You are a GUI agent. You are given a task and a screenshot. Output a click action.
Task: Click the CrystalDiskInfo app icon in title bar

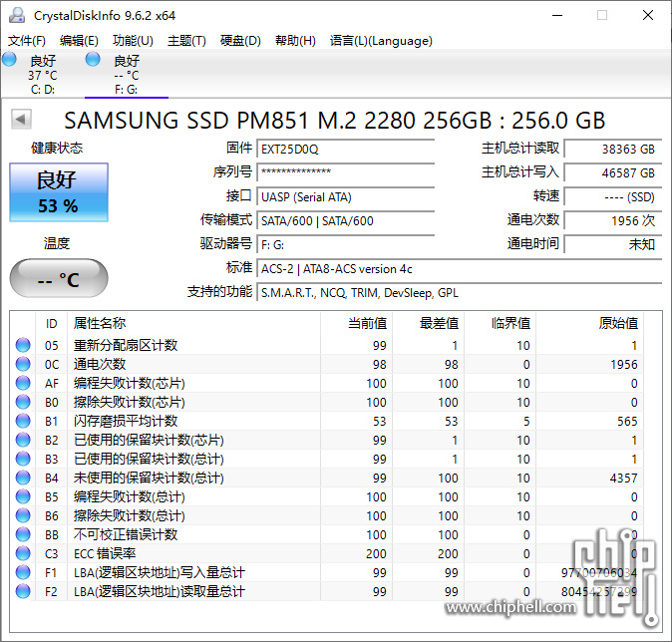pos(17,15)
